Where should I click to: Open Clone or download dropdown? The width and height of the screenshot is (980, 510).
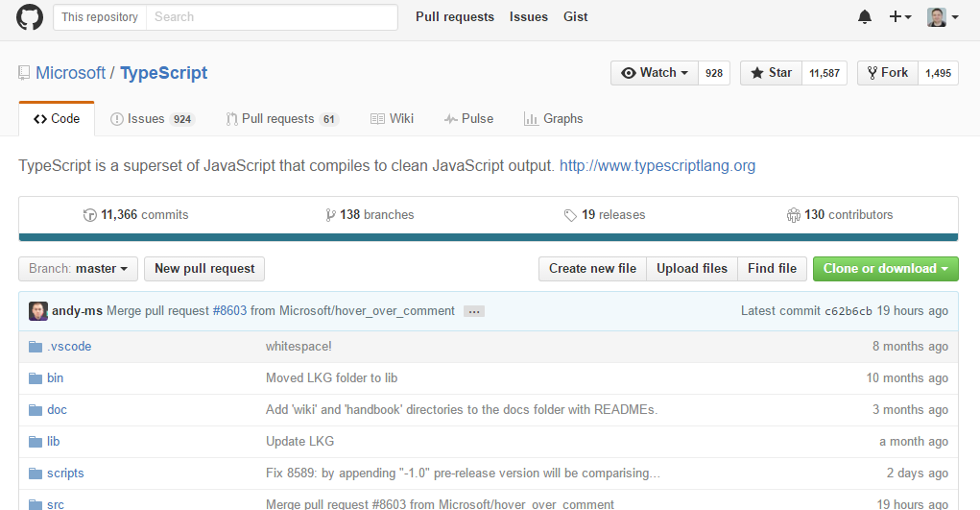(886, 269)
